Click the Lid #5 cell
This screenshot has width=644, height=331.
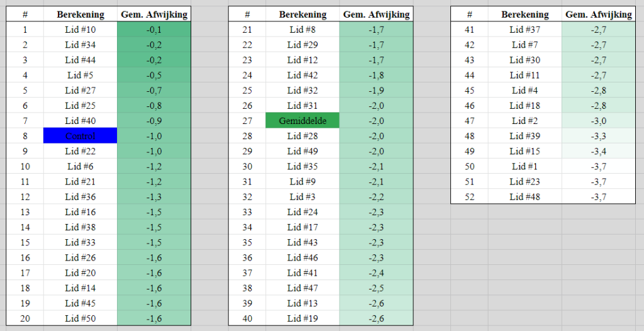click(80, 76)
